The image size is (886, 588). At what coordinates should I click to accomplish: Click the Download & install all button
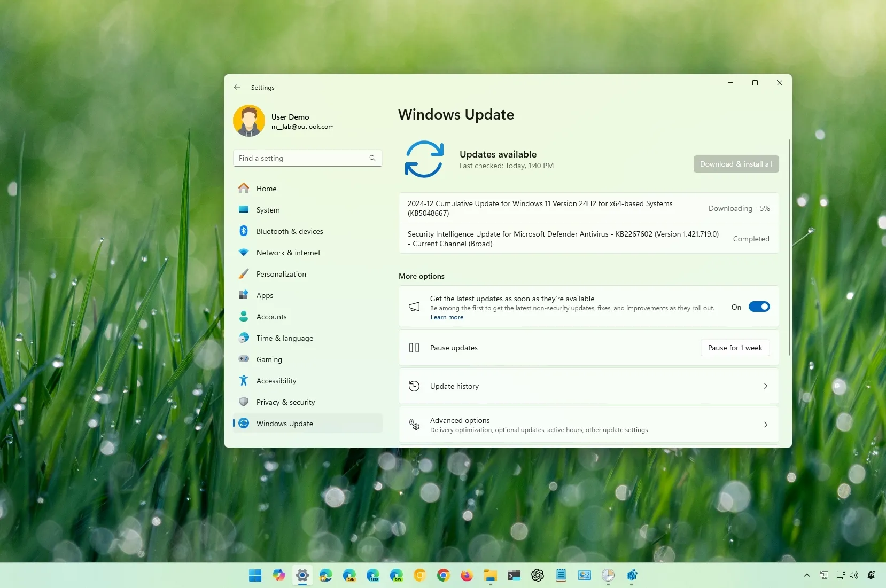point(736,164)
